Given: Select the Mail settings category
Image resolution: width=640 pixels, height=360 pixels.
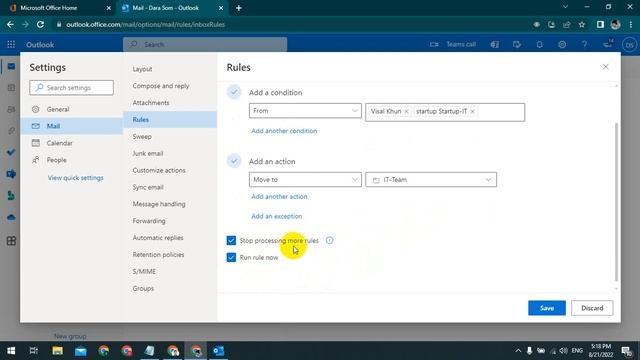Looking at the screenshot, I should point(71,126).
